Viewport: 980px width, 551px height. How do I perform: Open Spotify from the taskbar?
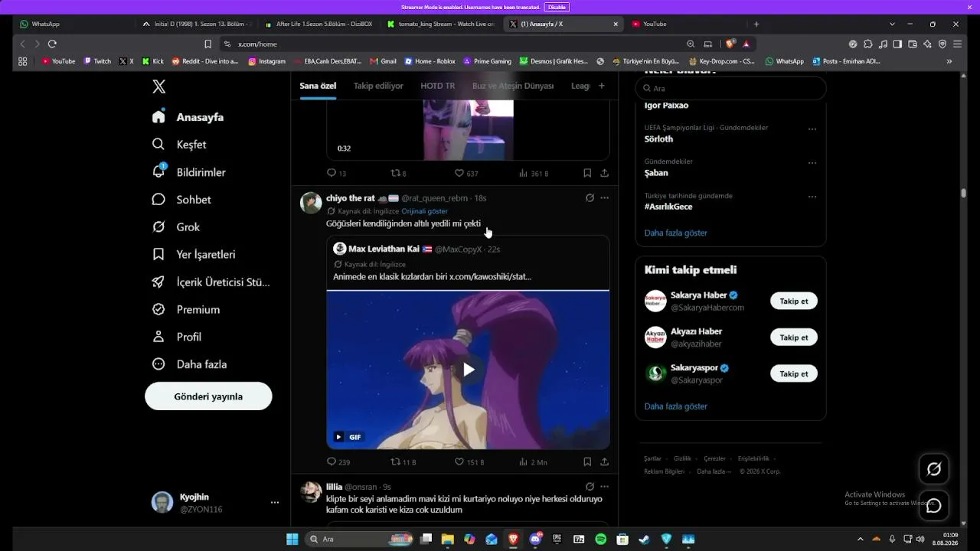click(x=601, y=540)
